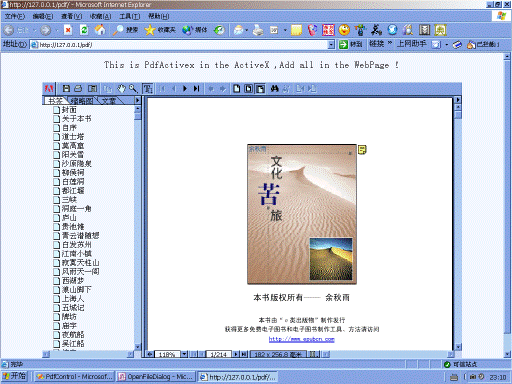Screen dimensions: 512x384
Task: Click the yellow notepad icon in IE toolbar
Action: click(x=296, y=30)
